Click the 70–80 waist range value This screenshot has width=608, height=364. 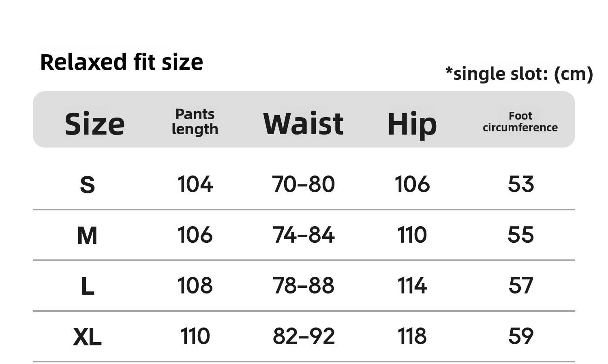[303, 184]
